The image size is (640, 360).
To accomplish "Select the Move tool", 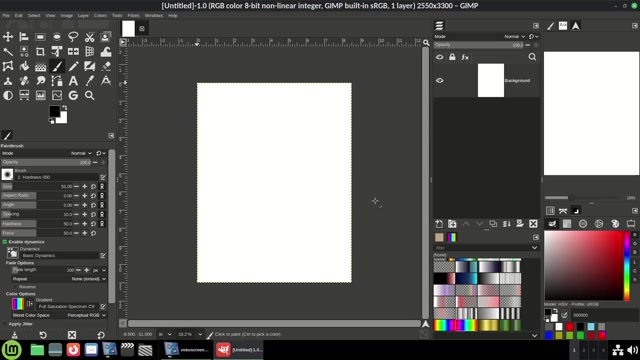I will (8, 37).
